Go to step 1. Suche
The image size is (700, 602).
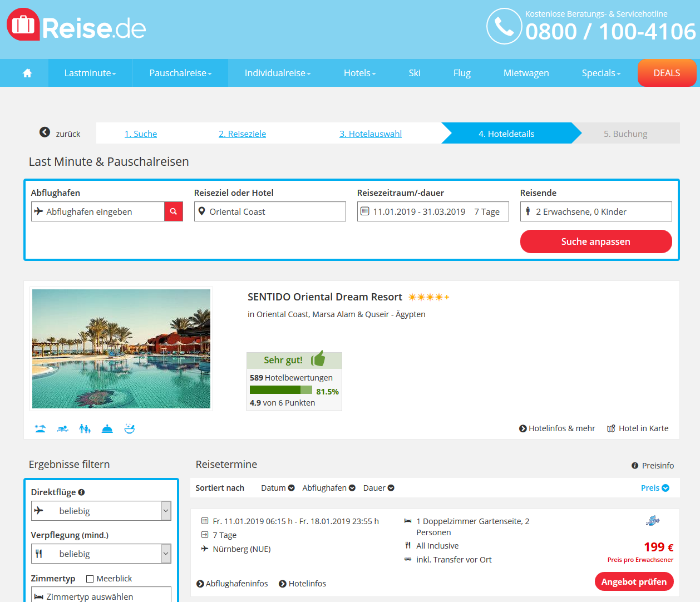141,134
